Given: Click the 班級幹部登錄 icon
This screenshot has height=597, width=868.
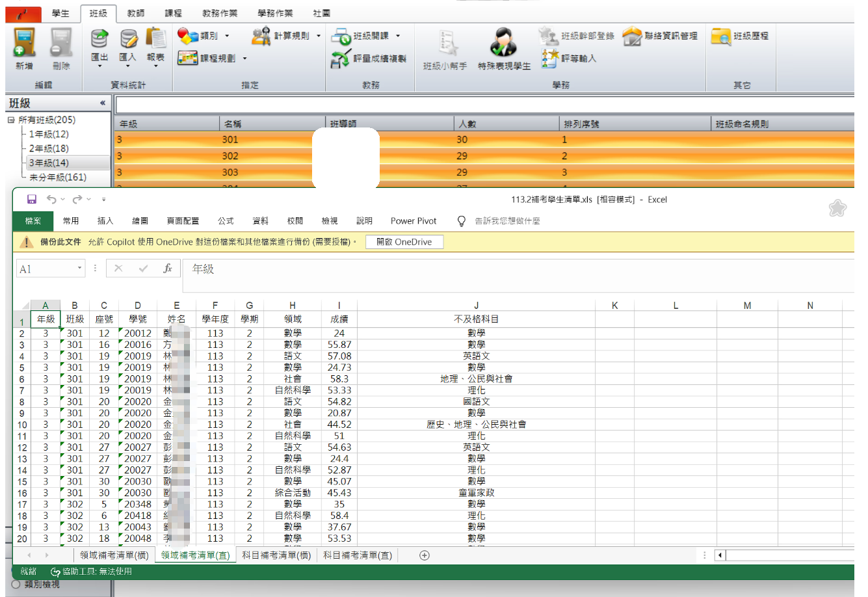Looking at the screenshot, I should click(x=549, y=36).
